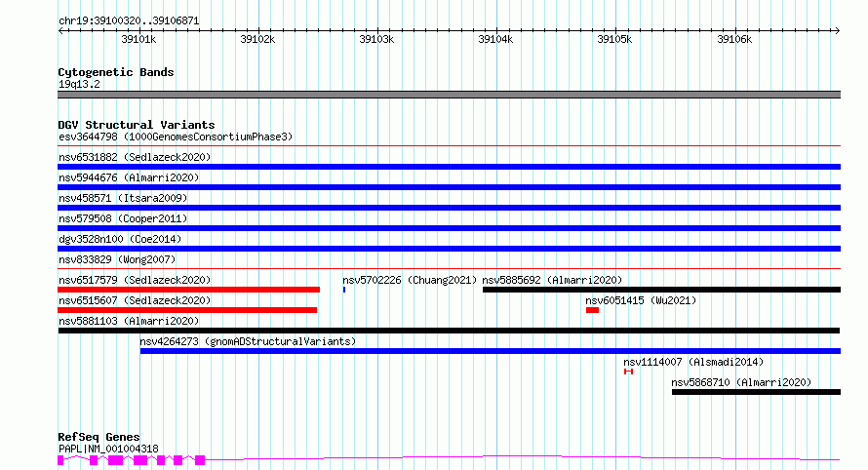The height and width of the screenshot is (470, 868).
Task: Click the red bar under nsv6515607
Action: pyautogui.click(x=187, y=310)
